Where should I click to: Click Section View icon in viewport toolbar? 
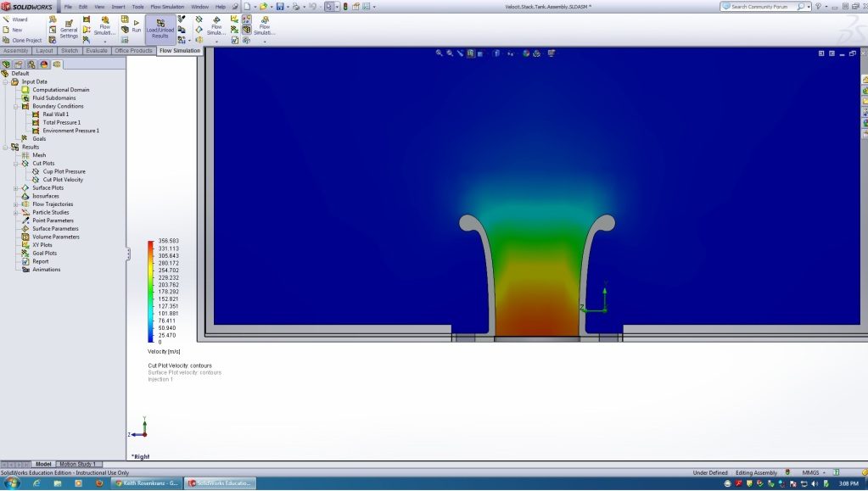pyautogui.click(x=471, y=53)
